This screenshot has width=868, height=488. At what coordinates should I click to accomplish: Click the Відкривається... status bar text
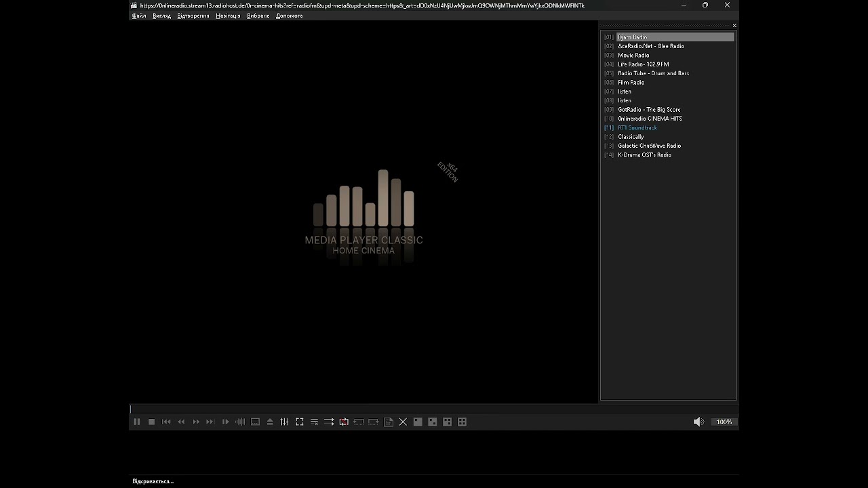click(153, 481)
